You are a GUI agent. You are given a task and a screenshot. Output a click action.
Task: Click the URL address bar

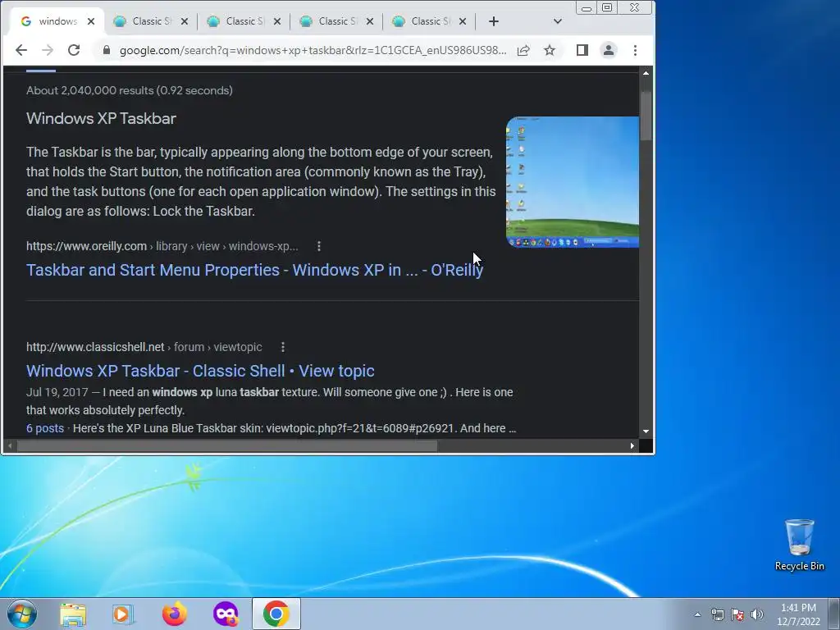313,50
